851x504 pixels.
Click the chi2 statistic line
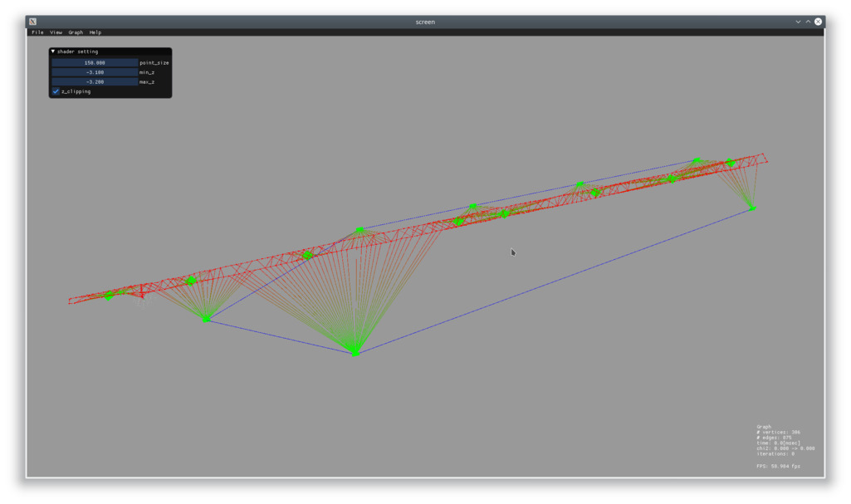tap(785, 448)
